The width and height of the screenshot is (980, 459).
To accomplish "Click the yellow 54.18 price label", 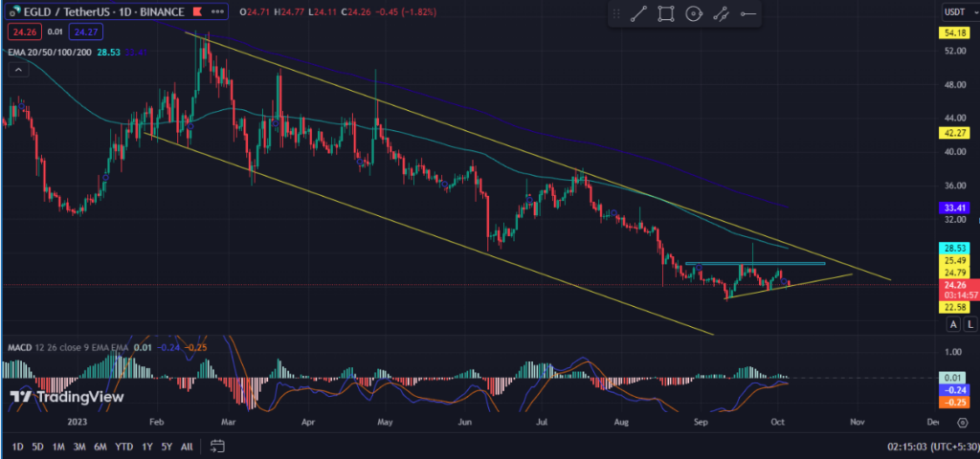I will coord(952,32).
